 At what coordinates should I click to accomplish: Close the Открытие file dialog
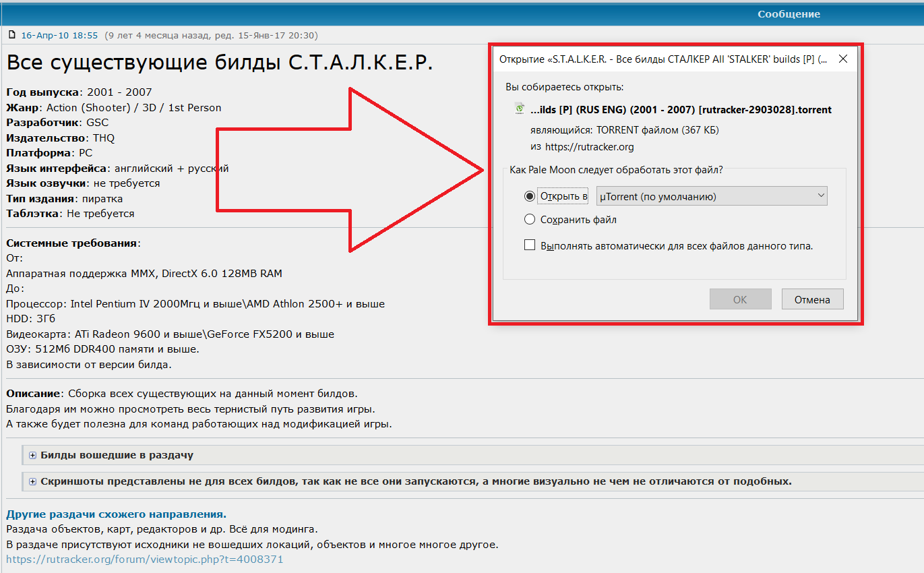pyautogui.click(x=842, y=59)
